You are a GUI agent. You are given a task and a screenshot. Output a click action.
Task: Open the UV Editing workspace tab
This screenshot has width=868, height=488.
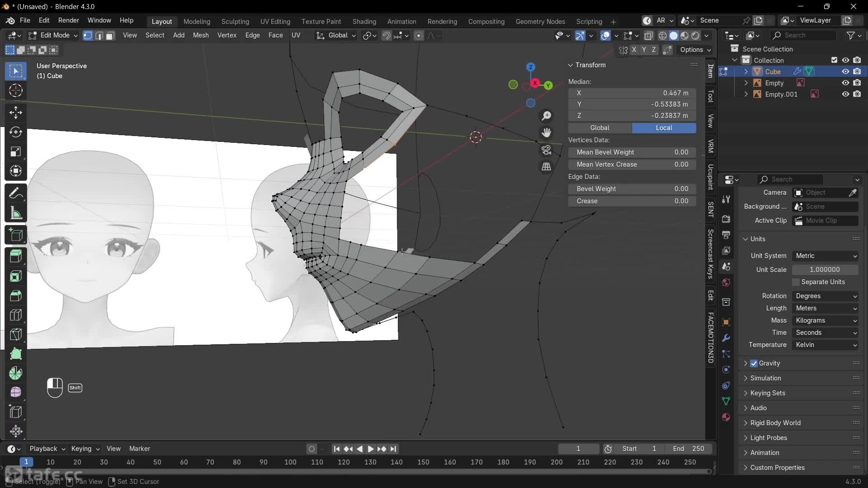275,21
